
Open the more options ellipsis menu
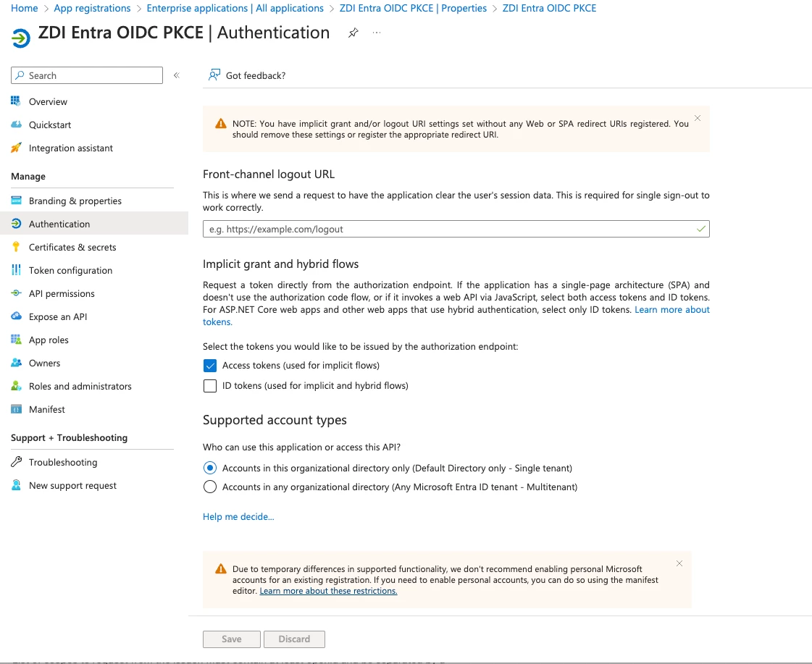(377, 33)
